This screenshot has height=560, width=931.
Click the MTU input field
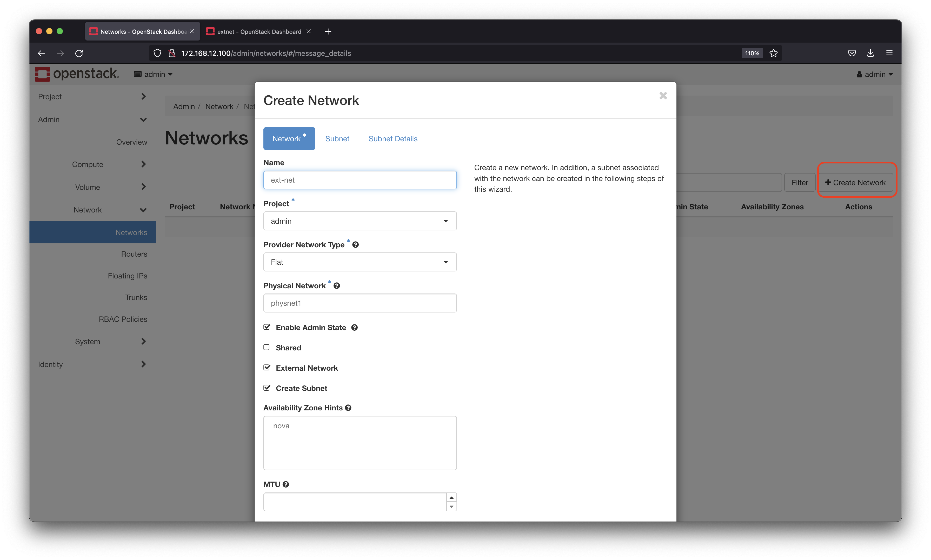tap(355, 502)
